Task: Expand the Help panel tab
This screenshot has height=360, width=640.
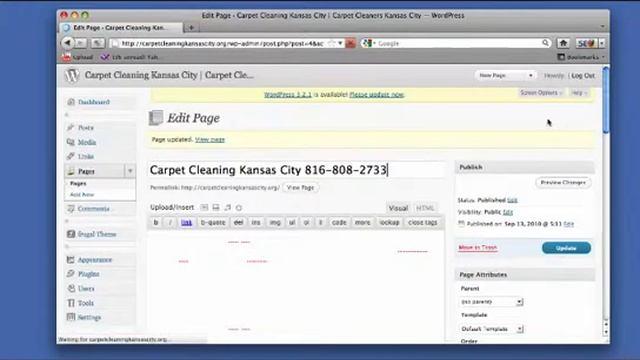Action: tap(579, 93)
